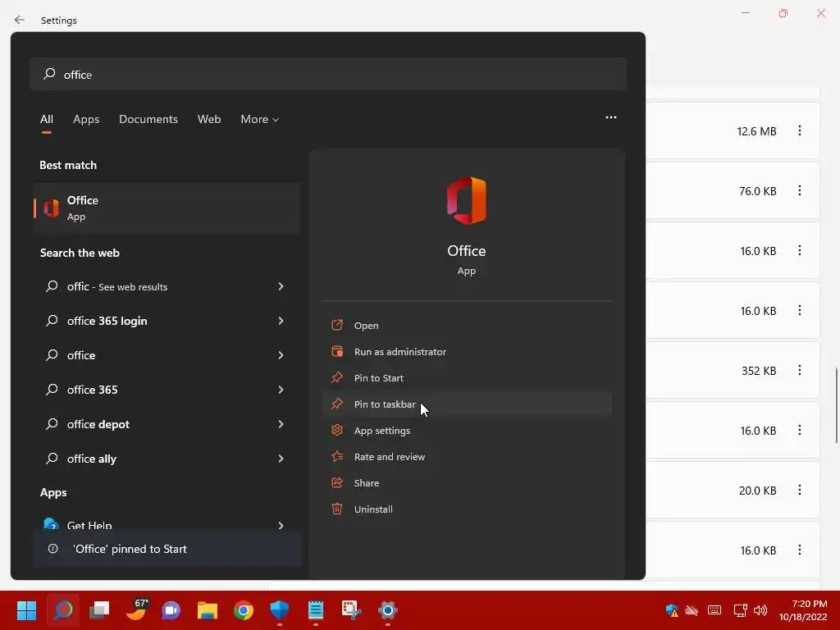Expand the 'offic - See web results' arrow
This screenshot has height=630, width=840.
pyautogui.click(x=281, y=286)
